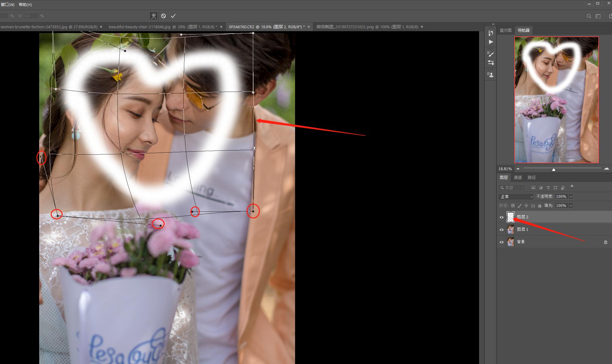
Task: Hide the 图层 1 layer visibility eye
Action: (x=501, y=230)
